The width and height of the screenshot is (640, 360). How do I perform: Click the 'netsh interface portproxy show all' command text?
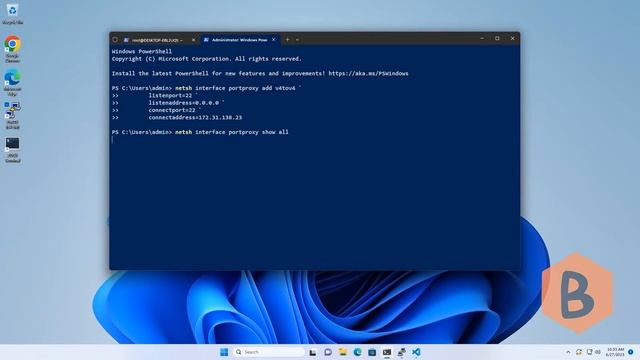click(x=232, y=132)
